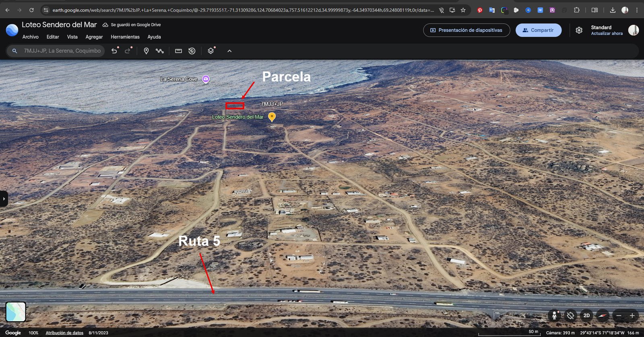Click the search field with 7MJJ+JP
Screen dimensions: 644x337
[62, 51]
